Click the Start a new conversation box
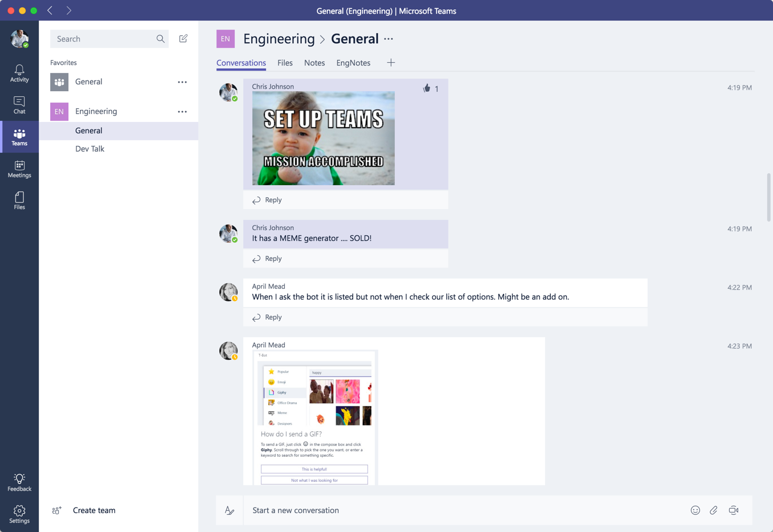 [x=467, y=510]
